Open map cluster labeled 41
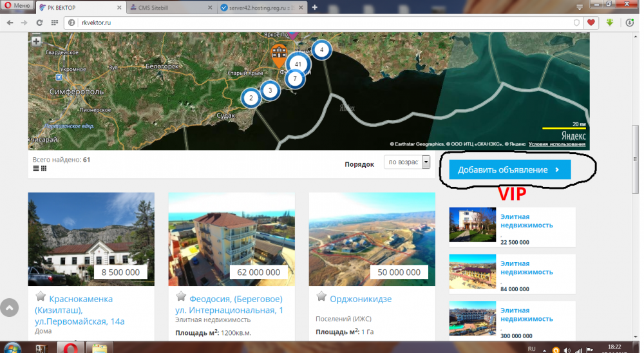Viewport: 644px width, 353px height. coord(298,64)
